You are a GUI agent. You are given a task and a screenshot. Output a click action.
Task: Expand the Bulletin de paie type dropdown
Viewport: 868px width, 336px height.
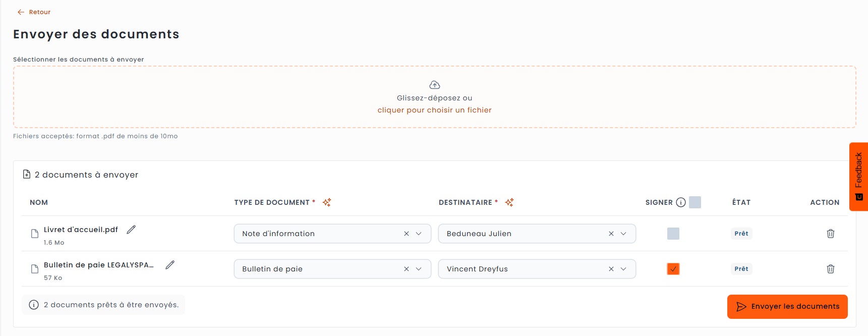419,269
